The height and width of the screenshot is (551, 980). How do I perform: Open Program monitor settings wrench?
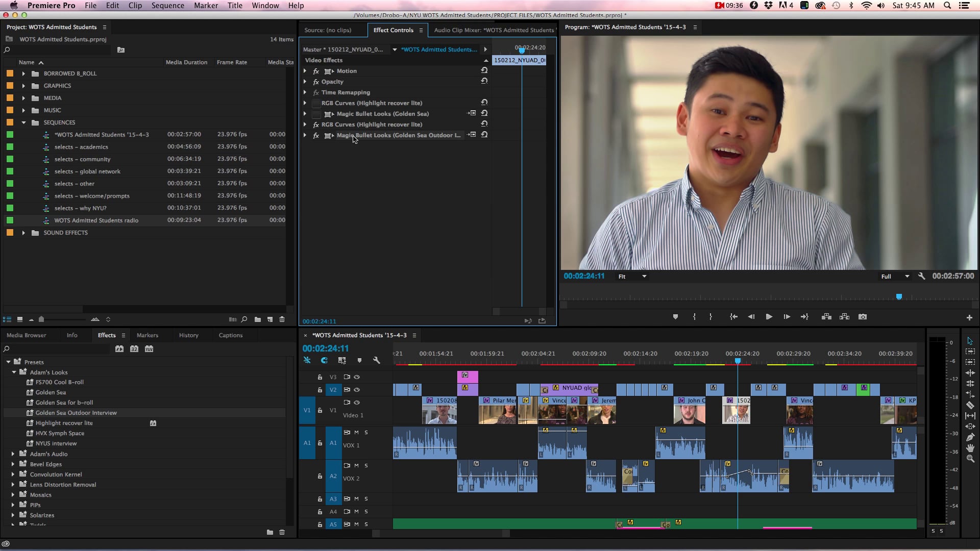921,276
